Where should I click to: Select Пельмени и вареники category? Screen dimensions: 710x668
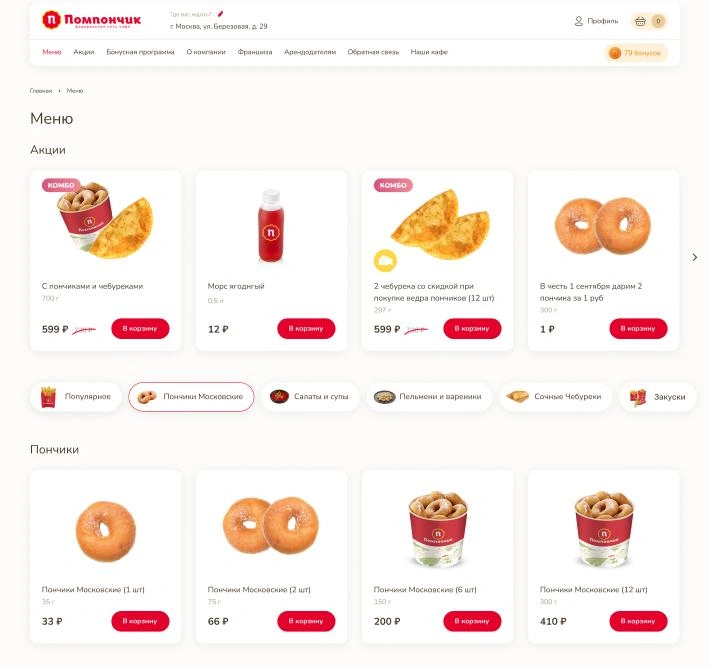click(x=428, y=397)
